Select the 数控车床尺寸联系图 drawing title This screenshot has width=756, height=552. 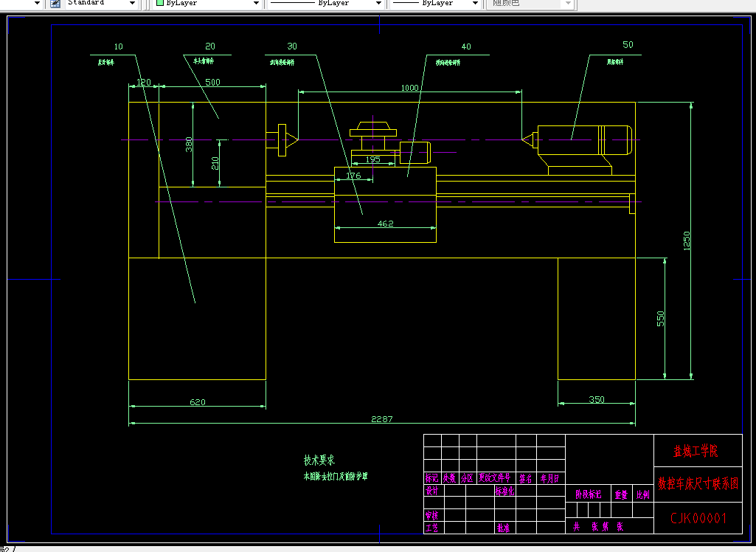pos(698,483)
